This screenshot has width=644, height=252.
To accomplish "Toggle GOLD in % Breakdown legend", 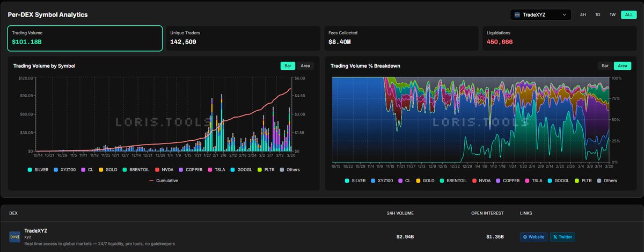I will 426,181.
